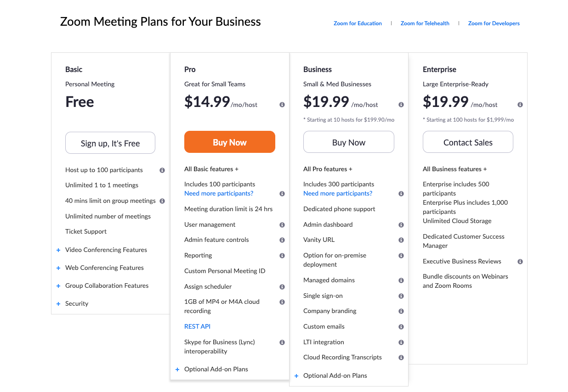
Task: Click the Contact Sales button
Action: point(468,143)
